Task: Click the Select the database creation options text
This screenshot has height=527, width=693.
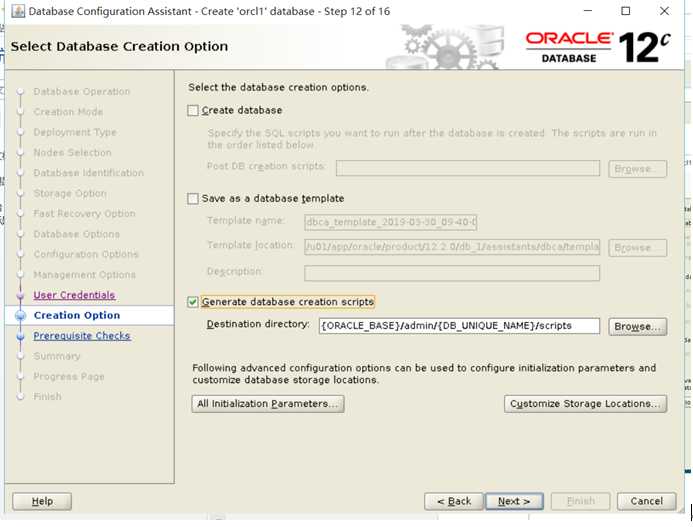Action: point(278,88)
